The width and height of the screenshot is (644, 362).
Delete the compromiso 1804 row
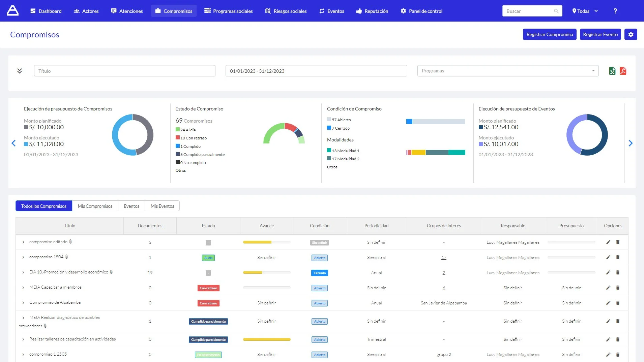[618, 257]
